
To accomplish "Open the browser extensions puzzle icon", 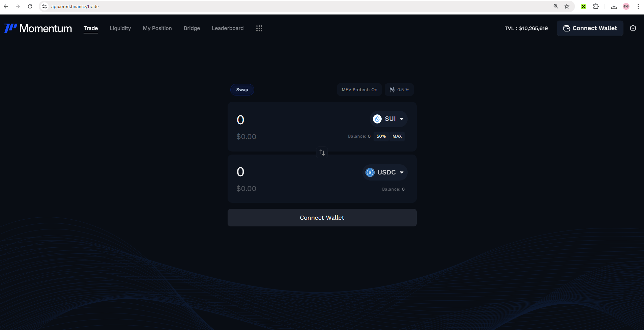I will [x=596, y=6].
